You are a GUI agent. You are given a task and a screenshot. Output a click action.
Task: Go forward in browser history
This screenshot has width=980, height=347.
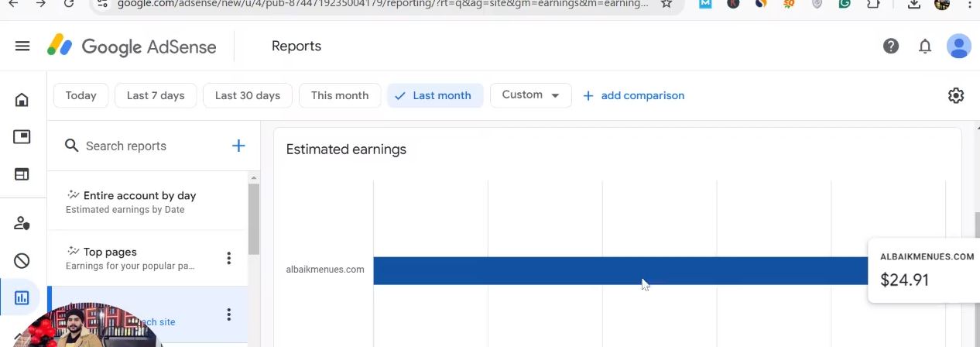point(41,3)
